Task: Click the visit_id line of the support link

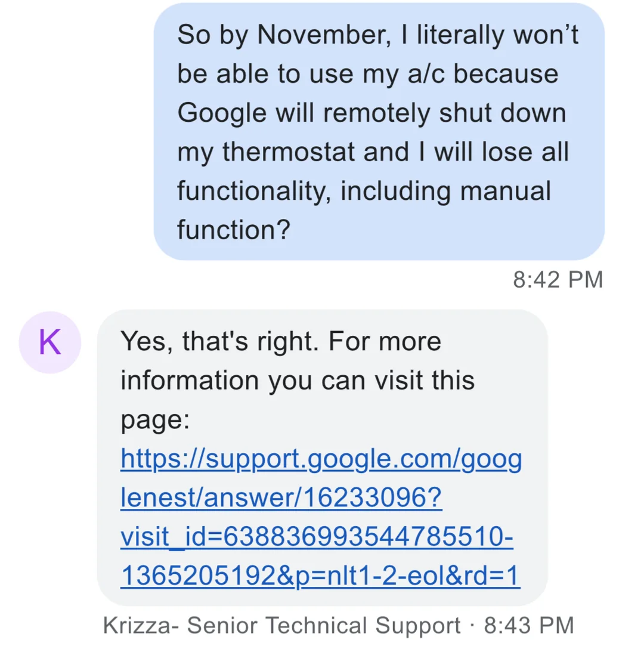Action: pyautogui.click(x=316, y=537)
